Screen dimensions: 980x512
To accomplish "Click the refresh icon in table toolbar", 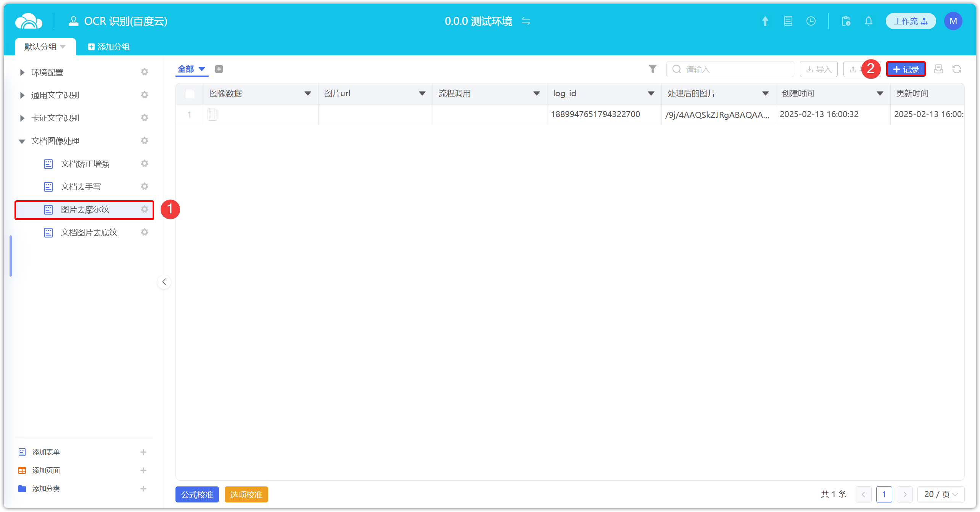I will pos(956,69).
